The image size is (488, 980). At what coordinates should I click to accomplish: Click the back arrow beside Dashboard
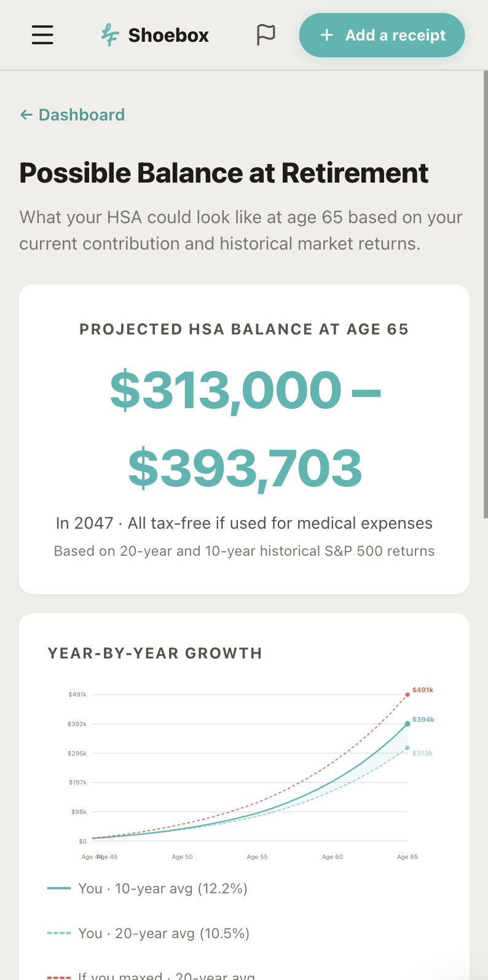pyautogui.click(x=26, y=115)
